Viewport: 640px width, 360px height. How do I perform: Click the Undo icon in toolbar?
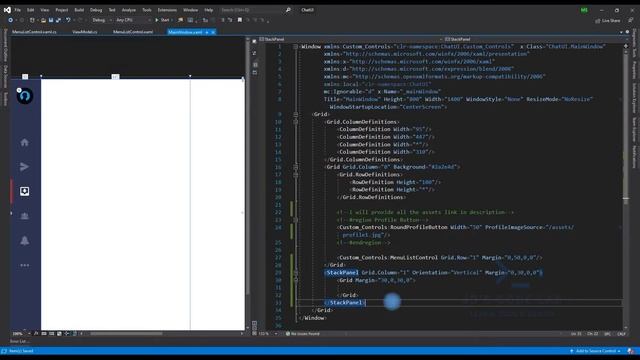point(68,20)
